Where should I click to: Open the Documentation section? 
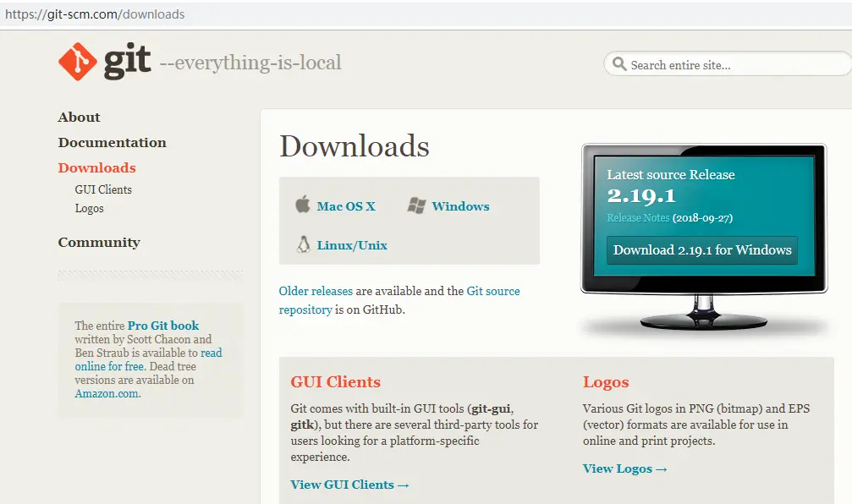click(x=112, y=142)
